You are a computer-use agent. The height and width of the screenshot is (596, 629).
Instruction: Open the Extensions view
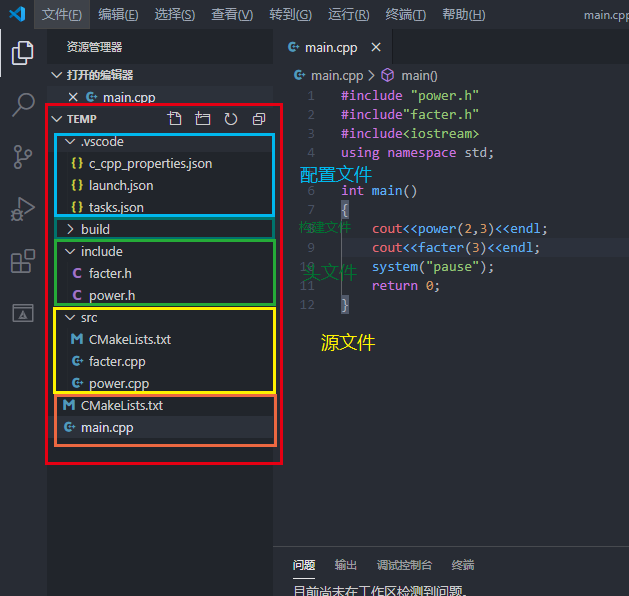tap(22, 261)
